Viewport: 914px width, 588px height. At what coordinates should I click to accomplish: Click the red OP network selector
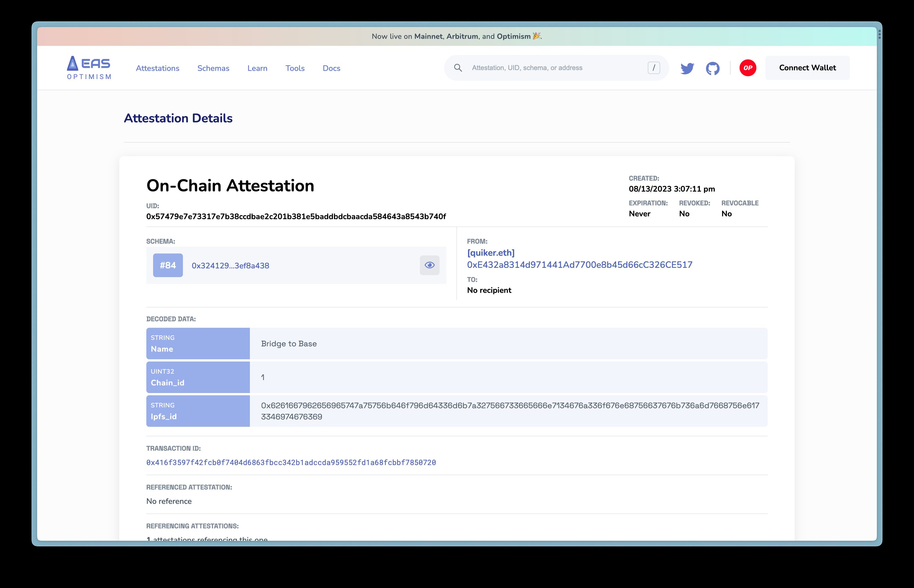point(747,68)
